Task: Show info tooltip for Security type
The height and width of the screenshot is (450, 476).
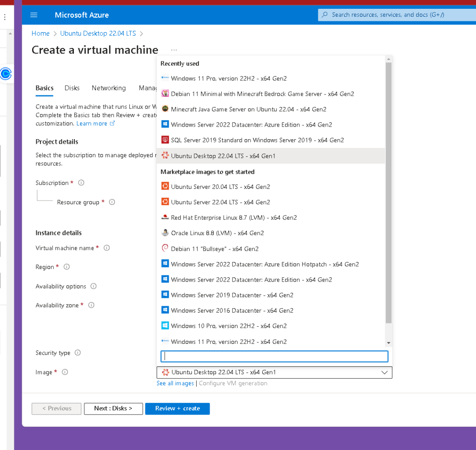Action: 78,353
